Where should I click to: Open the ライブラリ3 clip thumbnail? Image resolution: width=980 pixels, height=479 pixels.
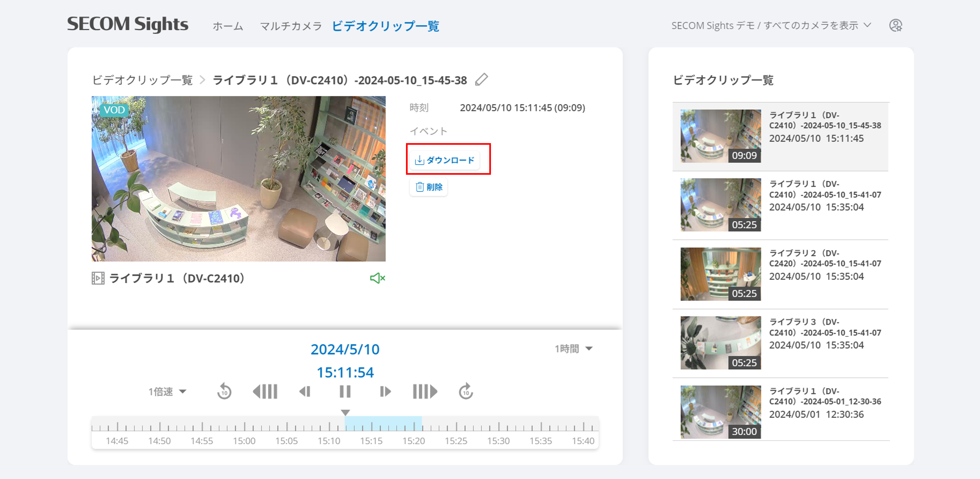tap(720, 343)
